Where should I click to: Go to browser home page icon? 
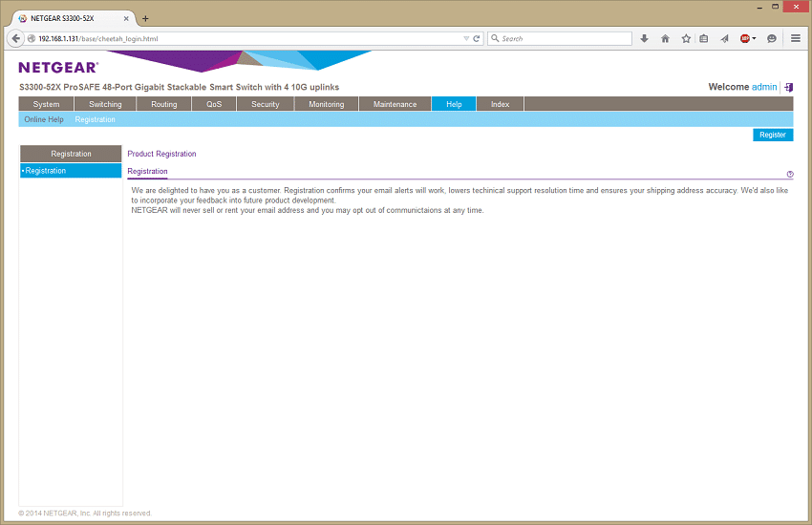[666, 39]
